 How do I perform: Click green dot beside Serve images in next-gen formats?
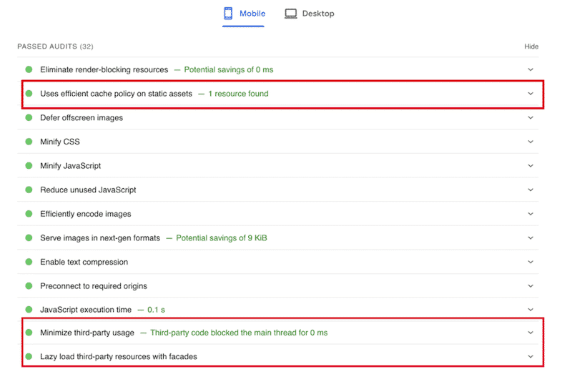(x=29, y=238)
